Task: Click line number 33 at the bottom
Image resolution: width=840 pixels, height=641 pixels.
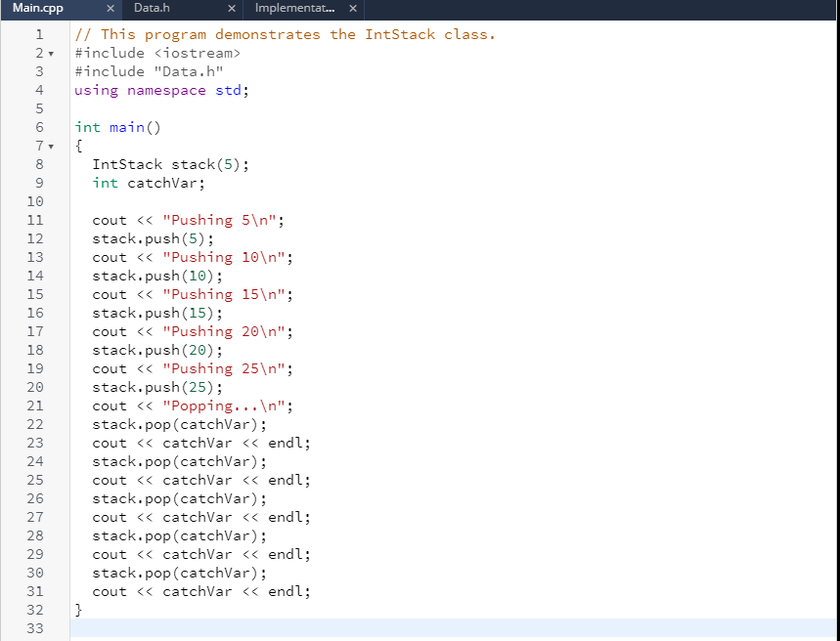Action: (35, 627)
